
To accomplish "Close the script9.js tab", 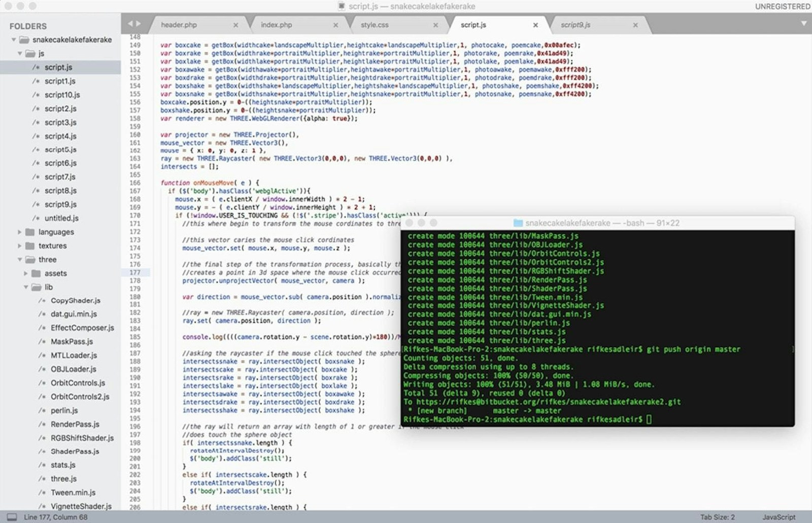I will 635,25.
